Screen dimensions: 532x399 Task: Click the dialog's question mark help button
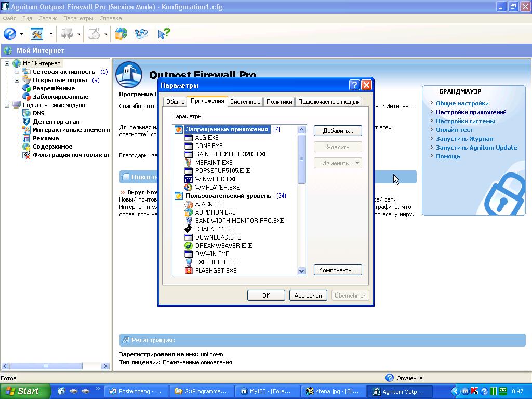(x=354, y=85)
